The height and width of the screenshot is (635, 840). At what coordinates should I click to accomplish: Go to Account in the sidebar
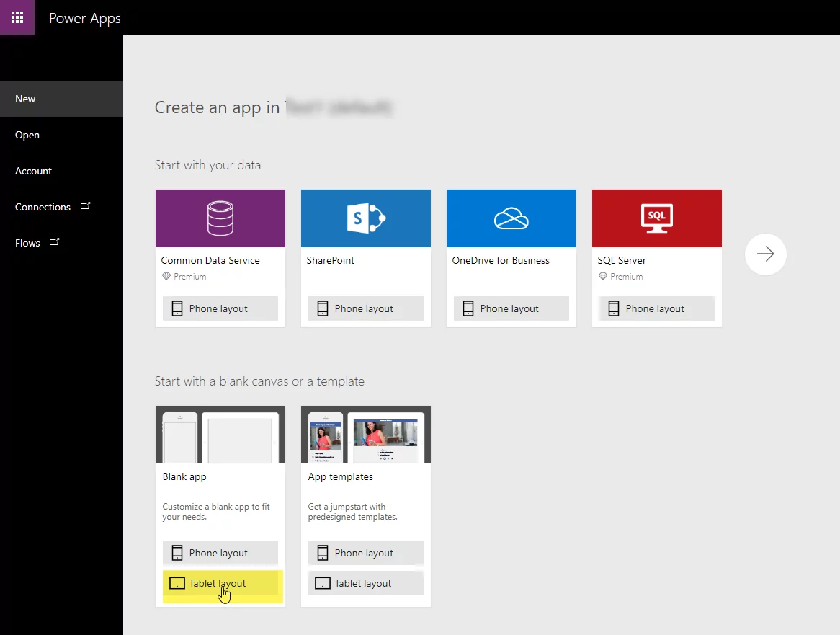pos(62,171)
